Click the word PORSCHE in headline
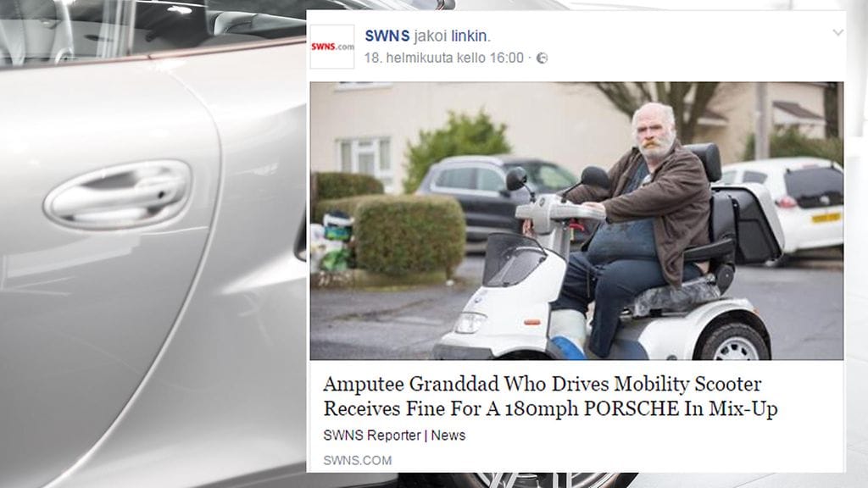 [632, 408]
